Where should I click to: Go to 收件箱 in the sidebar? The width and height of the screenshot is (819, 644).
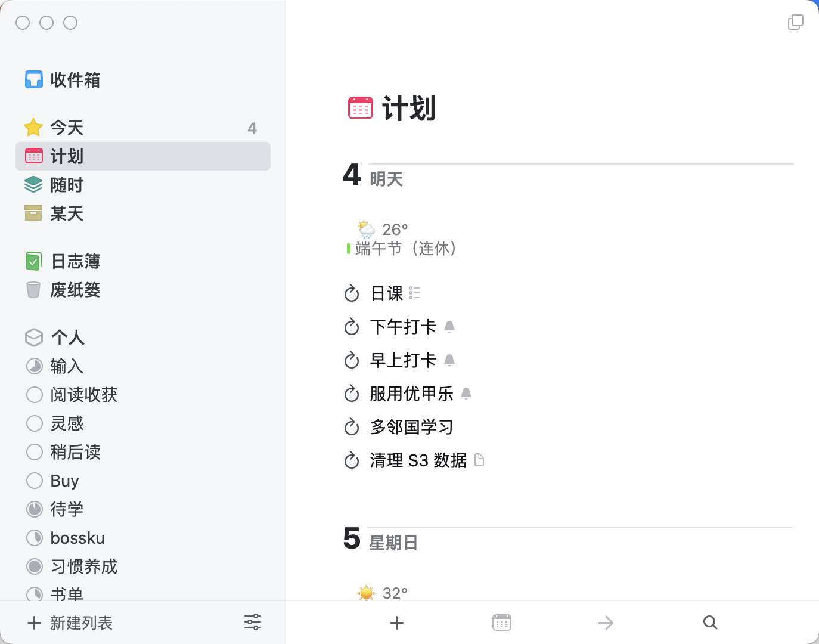pyautogui.click(x=75, y=80)
